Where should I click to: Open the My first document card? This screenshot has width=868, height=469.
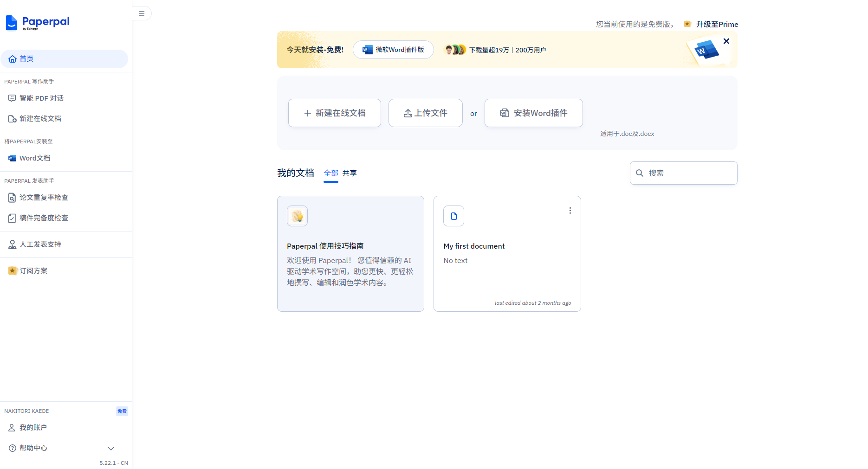pyautogui.click(x=507, y=254)
